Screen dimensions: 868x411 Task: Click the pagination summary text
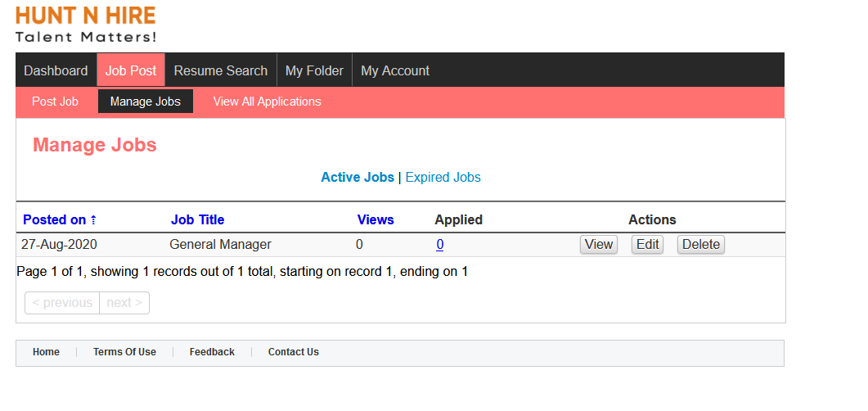242,272
